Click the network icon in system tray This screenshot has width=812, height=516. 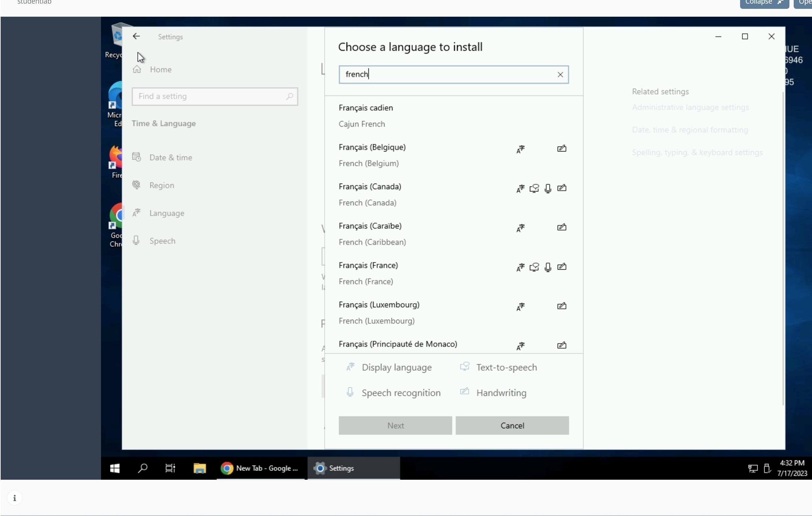[753, 469]
